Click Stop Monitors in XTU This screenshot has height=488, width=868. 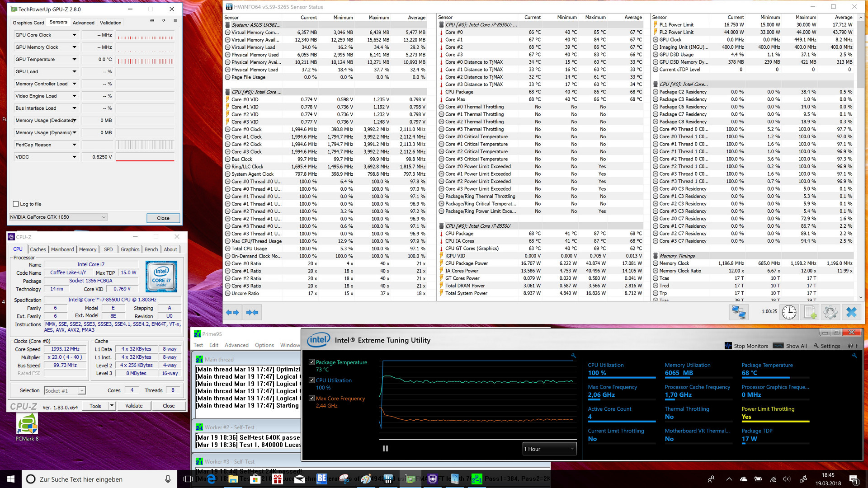[746, 346]
